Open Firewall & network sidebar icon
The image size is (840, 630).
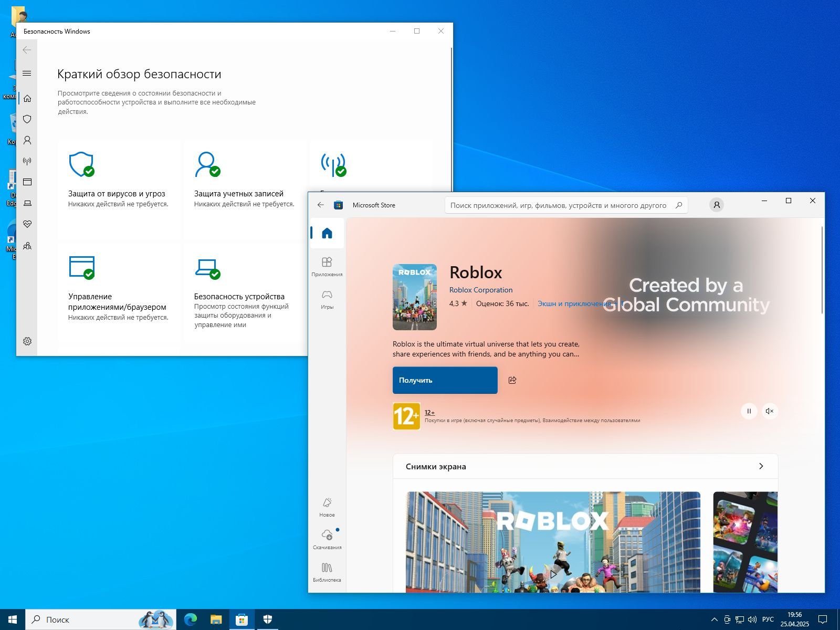point(27,161)
